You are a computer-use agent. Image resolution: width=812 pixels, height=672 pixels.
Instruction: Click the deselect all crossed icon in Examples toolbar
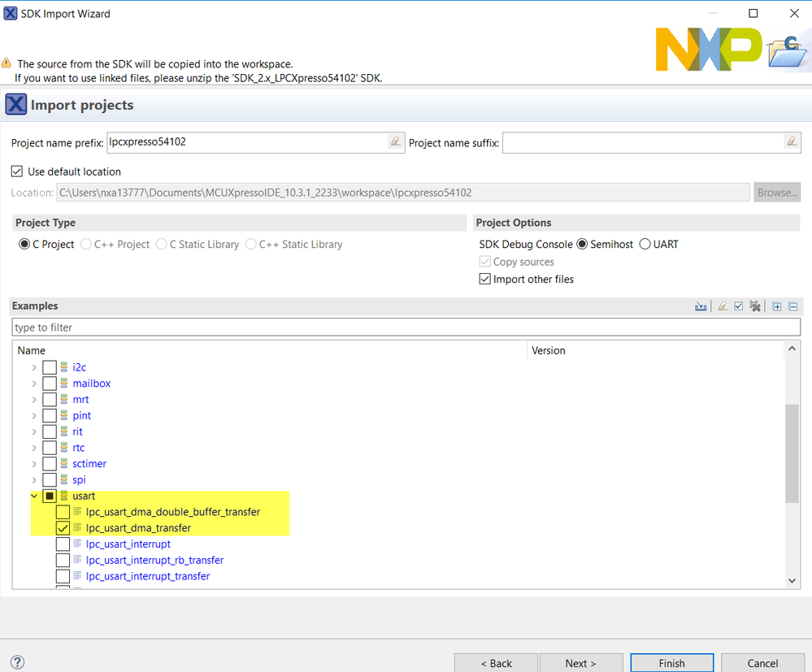(x=755, y=306)
